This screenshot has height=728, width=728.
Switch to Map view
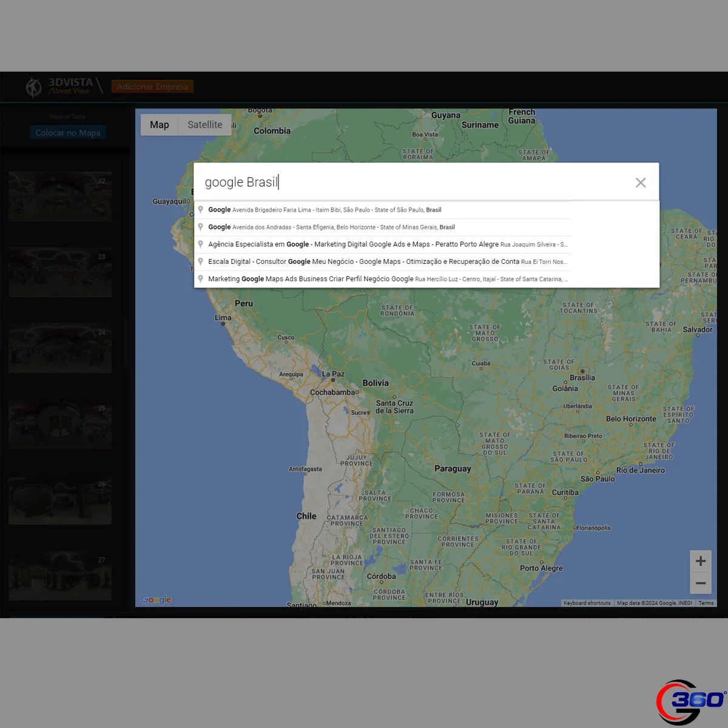[x=160, y=124]
